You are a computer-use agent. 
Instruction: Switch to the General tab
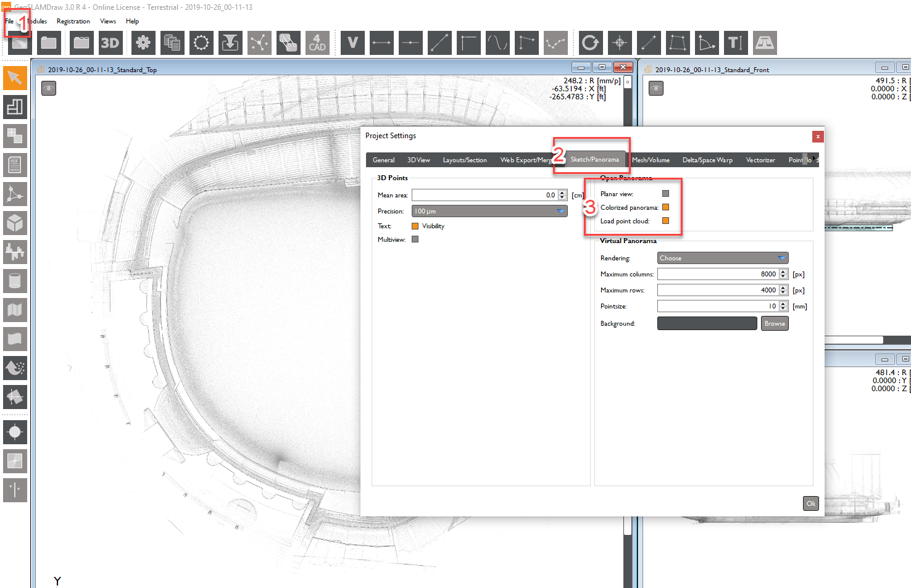[383, 160]
